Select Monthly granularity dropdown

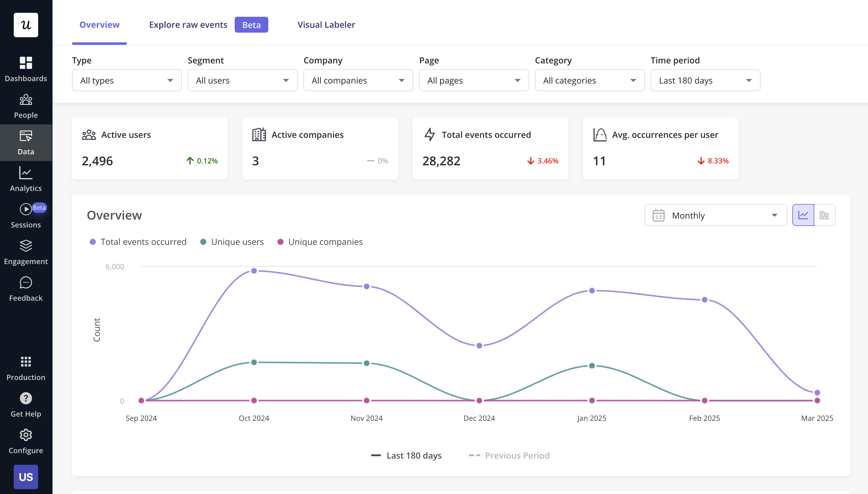[715, 215]
